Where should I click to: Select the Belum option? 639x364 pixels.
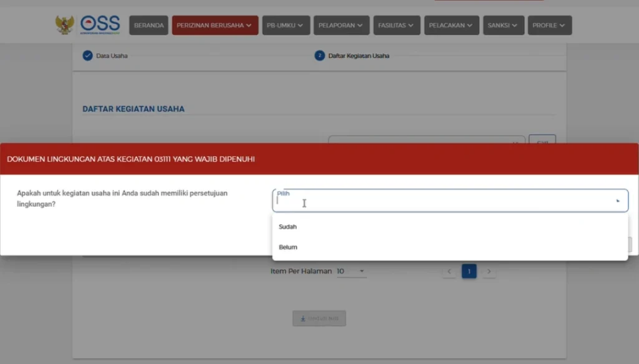tap(288, 247)
